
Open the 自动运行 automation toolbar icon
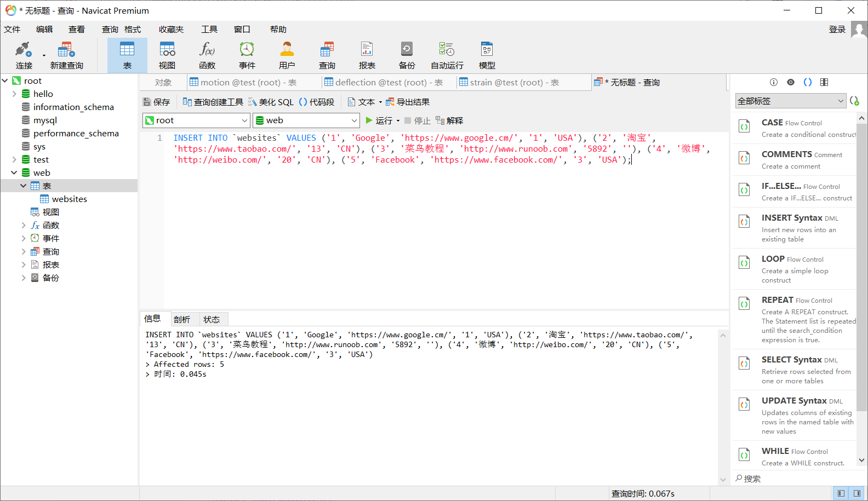click(x=447, y=55)
